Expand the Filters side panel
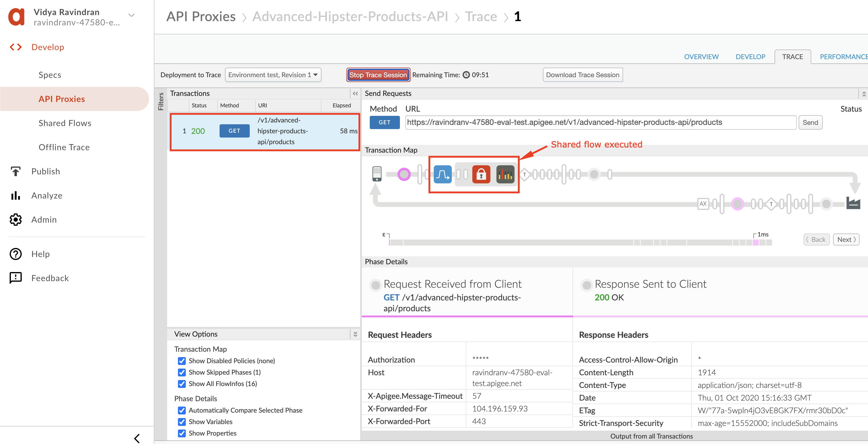Viewport: 868px width, 444px height. pyautogui.click(x=161, y=101)
